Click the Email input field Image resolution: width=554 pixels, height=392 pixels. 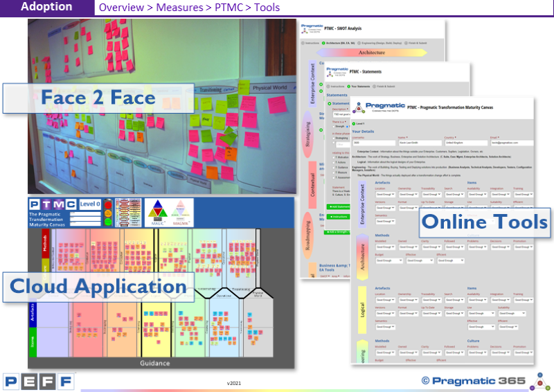(512, 143)
